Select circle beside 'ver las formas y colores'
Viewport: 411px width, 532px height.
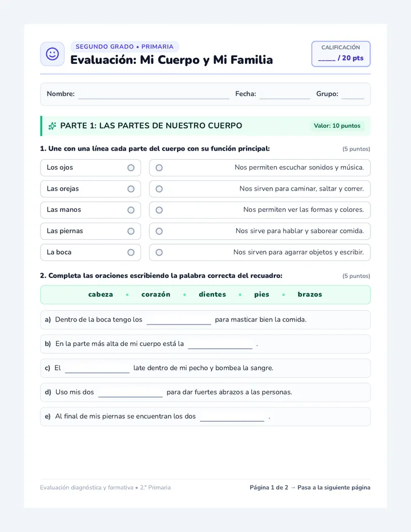tap(159, 210)
